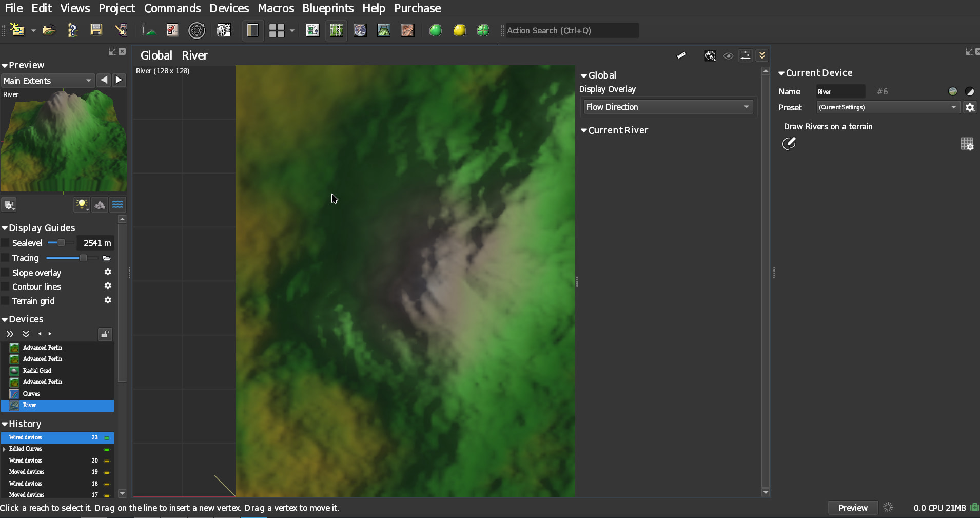Click the Tracing opacity slider handle

(83, 258)
